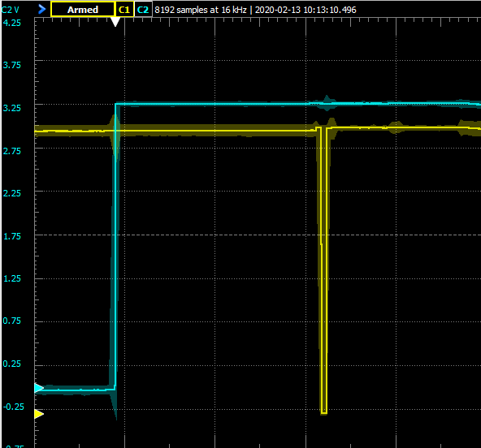
Task: Click the cyan trace's flat top at 3.25
Action: point(297,104)
